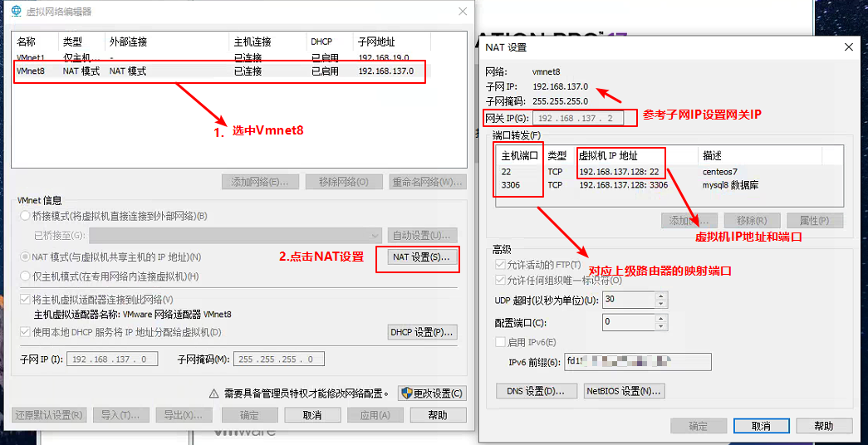Open the 已桥接至 dropdown
The image size is (868, 445).
pyautogui.click(x=235, y=236)
